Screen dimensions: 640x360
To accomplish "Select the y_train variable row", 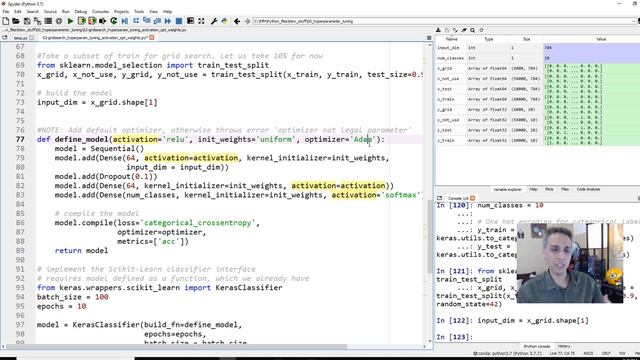I will tap(538, 140).
